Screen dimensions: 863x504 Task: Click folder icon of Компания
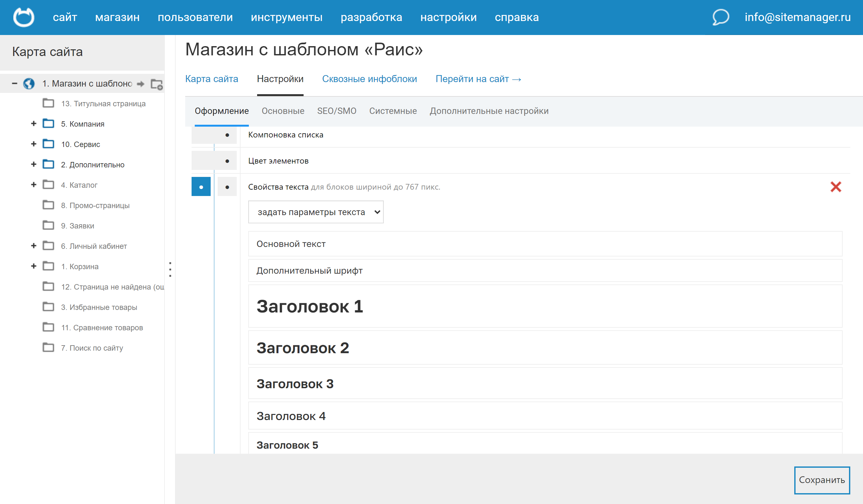pos(48,123)
